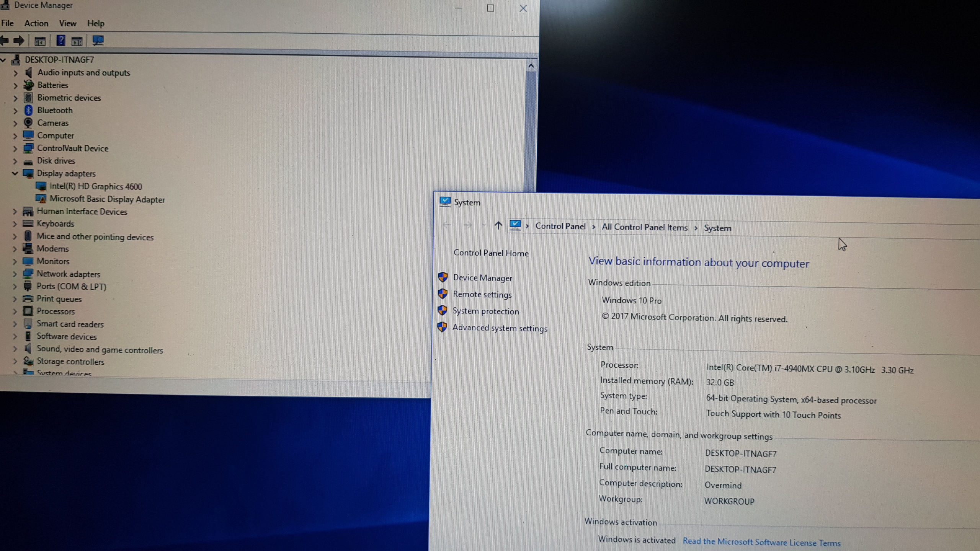The width and height of the screenshot is (980, 551).
Task: Select the Computer tree item
Action: point(56,135)
